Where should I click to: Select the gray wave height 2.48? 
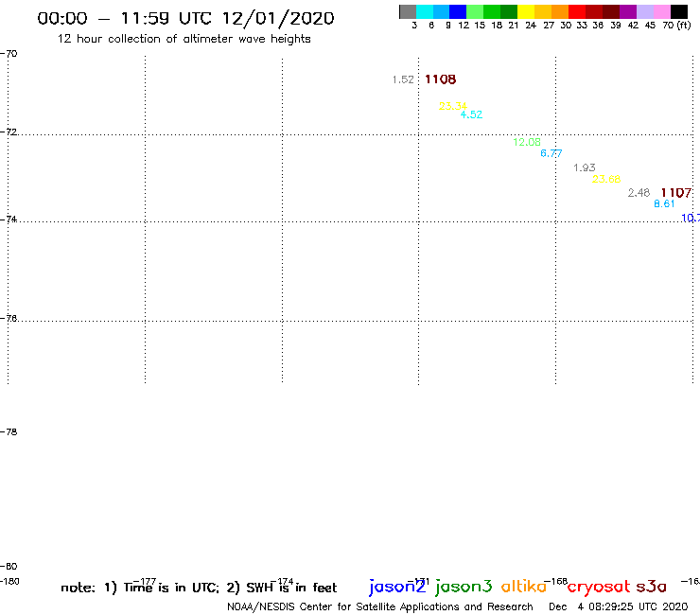[639, 193]
